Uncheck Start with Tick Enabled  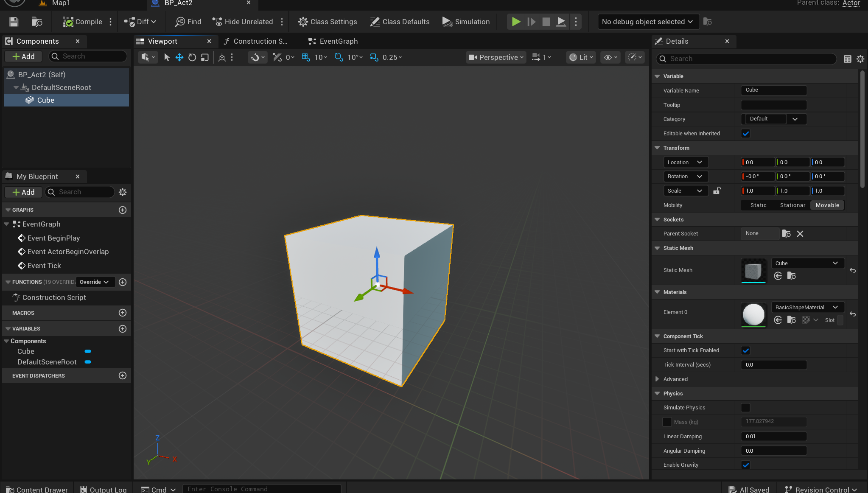click(745, 350)
